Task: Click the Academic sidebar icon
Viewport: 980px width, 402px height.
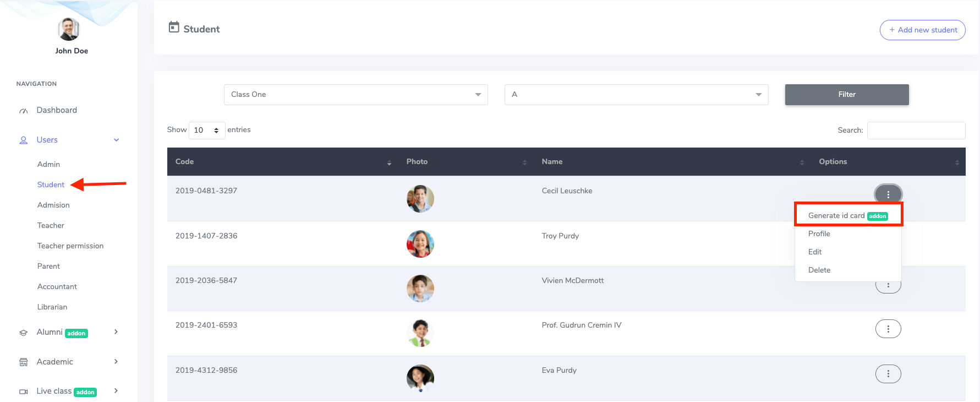Action: point(24,362)
